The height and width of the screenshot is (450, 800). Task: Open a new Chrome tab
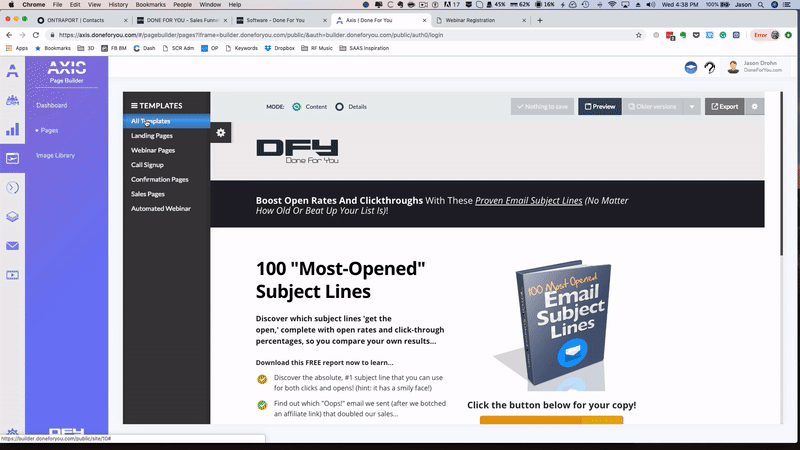540,20
